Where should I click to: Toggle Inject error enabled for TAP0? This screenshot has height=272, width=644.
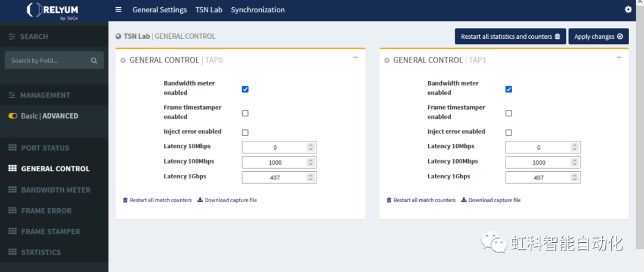point(245,132)
